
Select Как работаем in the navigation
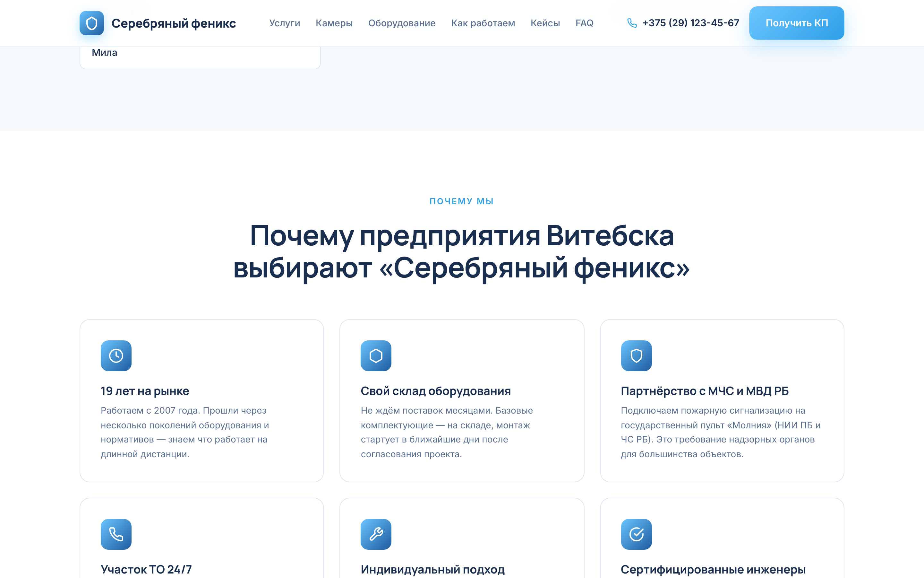(x=483, y=23)
